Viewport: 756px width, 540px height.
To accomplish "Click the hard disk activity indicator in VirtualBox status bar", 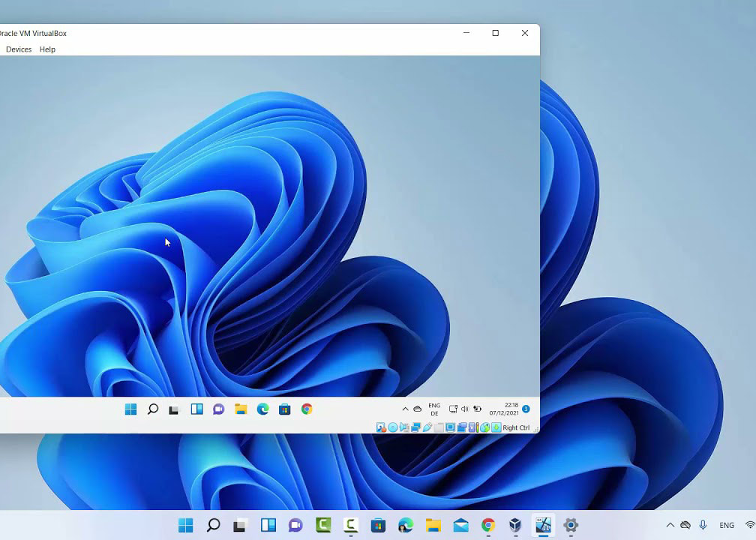I will (381, 427).
